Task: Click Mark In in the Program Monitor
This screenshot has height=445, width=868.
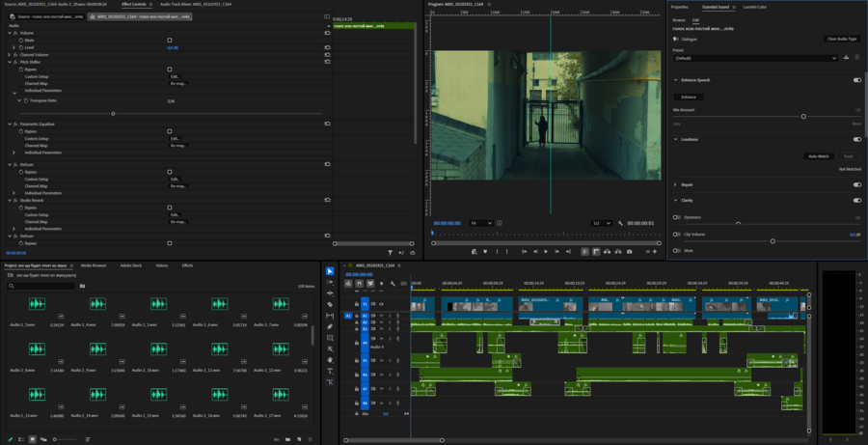Action: [497, 252]
